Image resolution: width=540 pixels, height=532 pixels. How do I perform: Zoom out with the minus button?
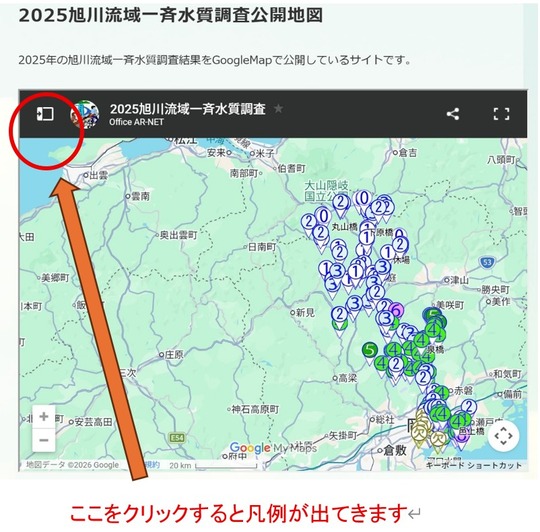tap(44, 440)
